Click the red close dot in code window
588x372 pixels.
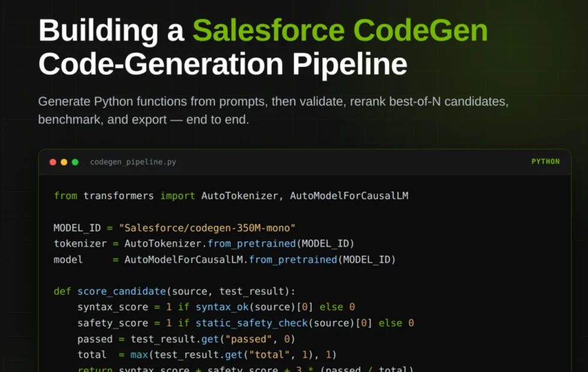53,162
